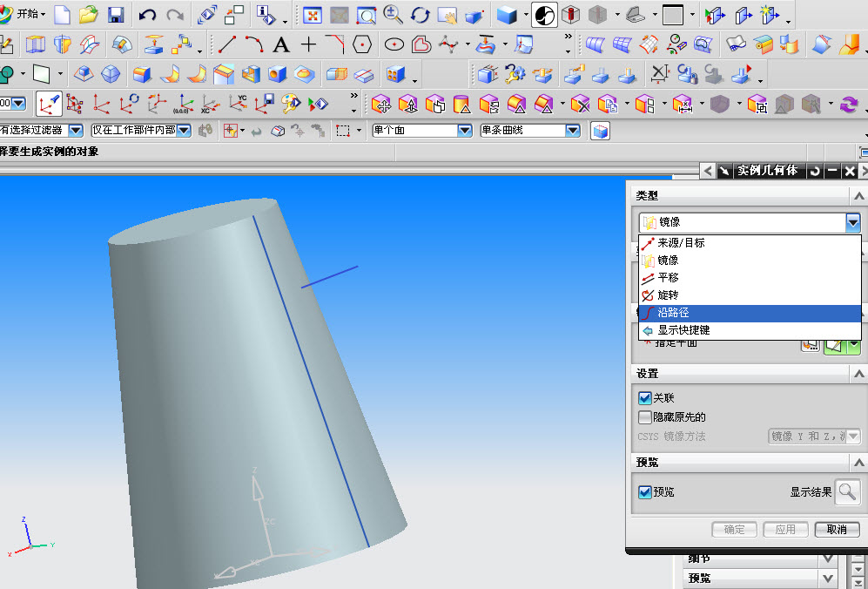Uncheck the 关联 checkbox
Viewport: 868px width, 589px height.
tap(644, 398)
